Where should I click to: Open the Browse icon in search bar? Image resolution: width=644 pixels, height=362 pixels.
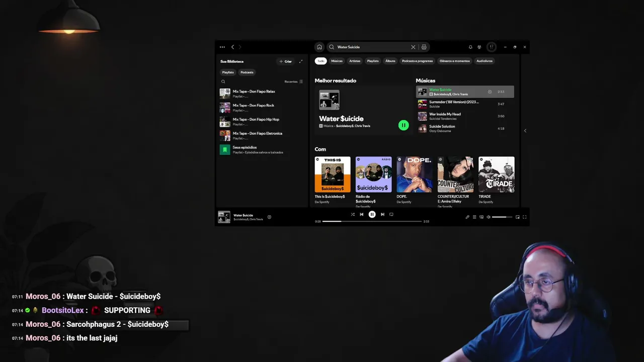click(x=424, y=47)
